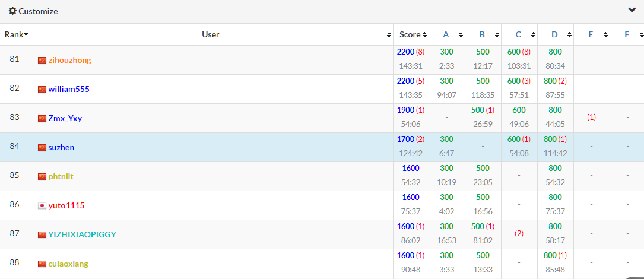Click China flag beside YIZHIXIAOPIGGY
This screenshot has height=279, width=644.
[x=42, y=234]
